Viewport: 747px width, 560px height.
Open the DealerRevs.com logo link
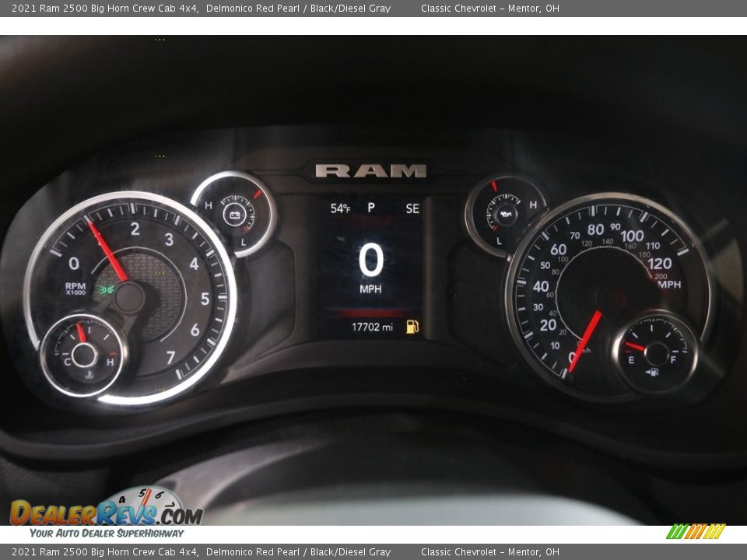point(107,513)
